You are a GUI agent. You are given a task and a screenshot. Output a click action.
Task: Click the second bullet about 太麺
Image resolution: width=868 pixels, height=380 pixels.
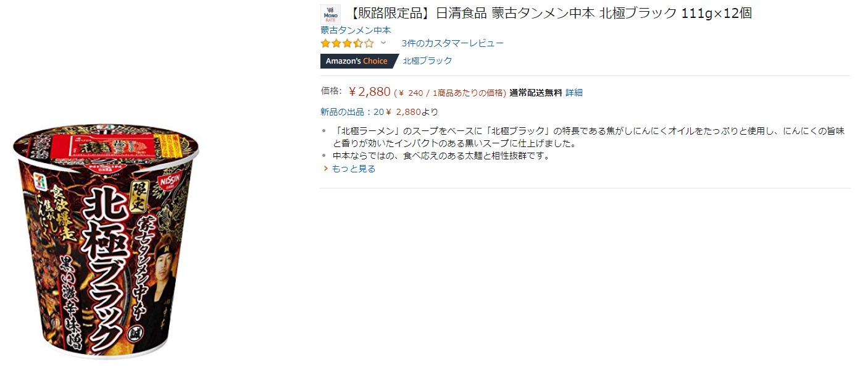coord(441,156)
